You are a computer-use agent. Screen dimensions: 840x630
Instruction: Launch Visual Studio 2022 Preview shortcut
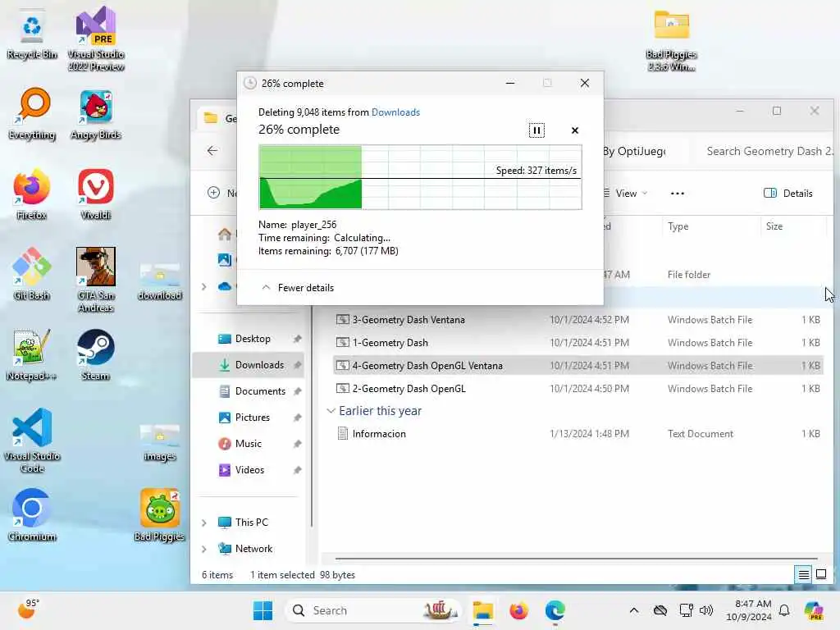coord(96,39)
